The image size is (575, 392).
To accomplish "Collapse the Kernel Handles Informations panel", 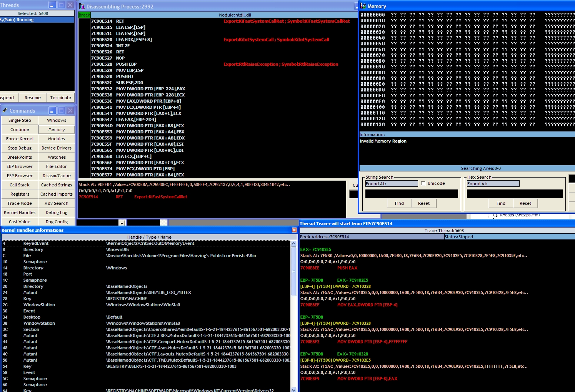I will point(294,230).
